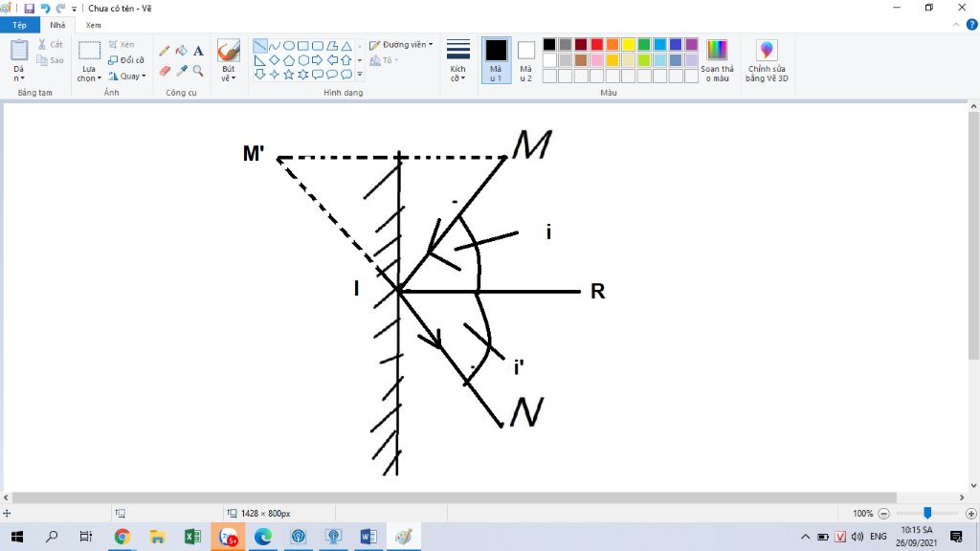Open Excel from the taskbar
The height and width of the screenshot is (551, 980).
192,537
